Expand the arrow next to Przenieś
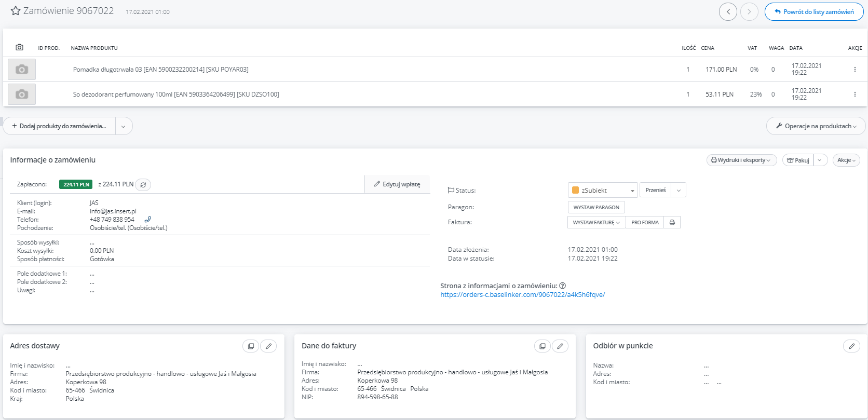 pyautogui.click(x=679, y=190)
